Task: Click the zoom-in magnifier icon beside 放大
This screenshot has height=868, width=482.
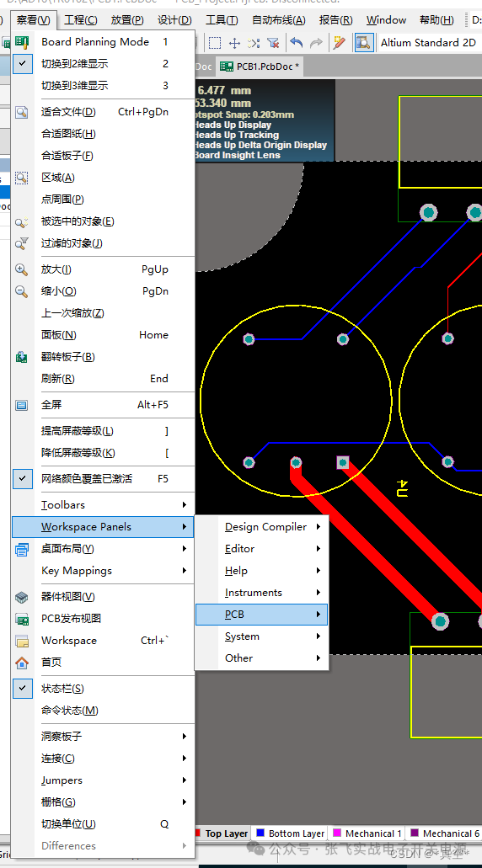Action: (22, 269)
